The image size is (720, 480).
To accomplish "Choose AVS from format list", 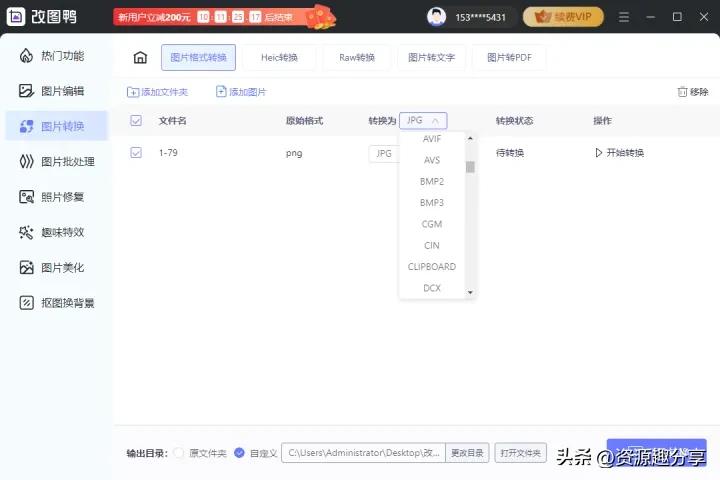I will point(432,160).
